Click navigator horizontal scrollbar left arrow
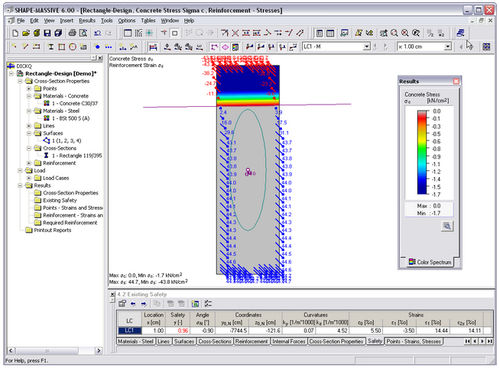This screenshot has width=500, height=370. click(x=11, y=351)
